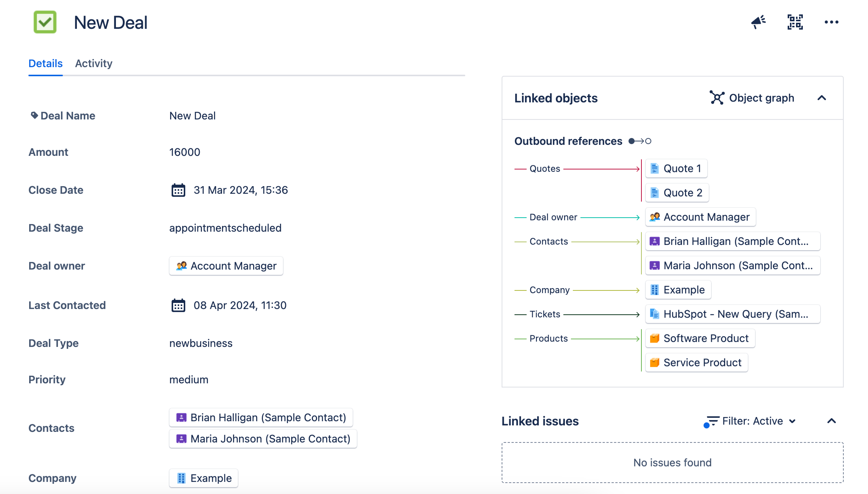Click the megaphone announcement icon
Screen dimensions: 868x494
[x=758, y=22]
